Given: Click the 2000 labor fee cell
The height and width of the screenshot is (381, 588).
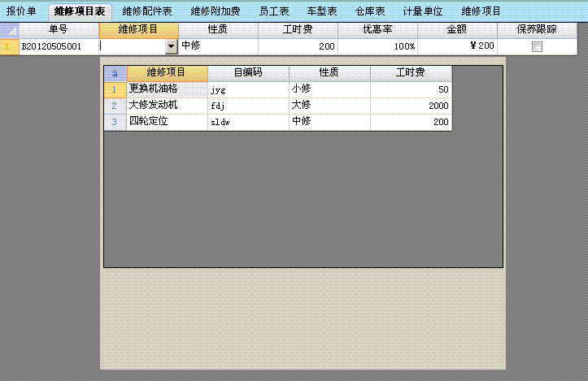Looking at the screenshot, I should click(x=411, y=106).
